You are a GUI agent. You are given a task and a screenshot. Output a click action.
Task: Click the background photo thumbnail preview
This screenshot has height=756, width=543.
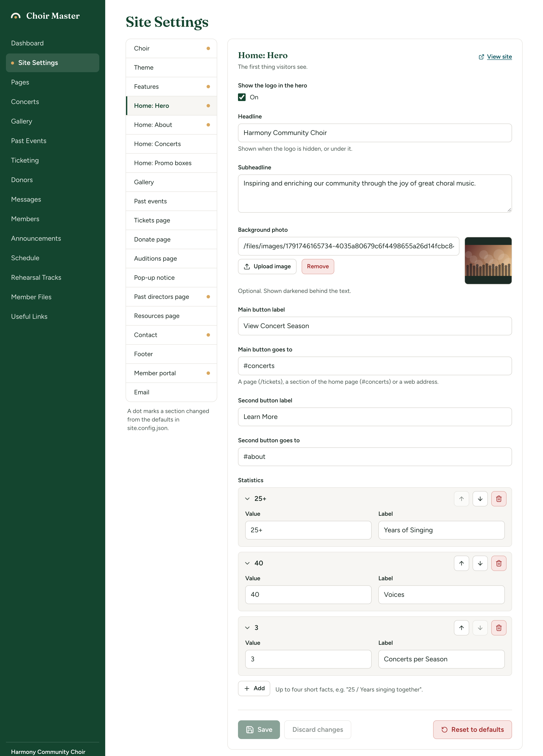tap(488, 261)
